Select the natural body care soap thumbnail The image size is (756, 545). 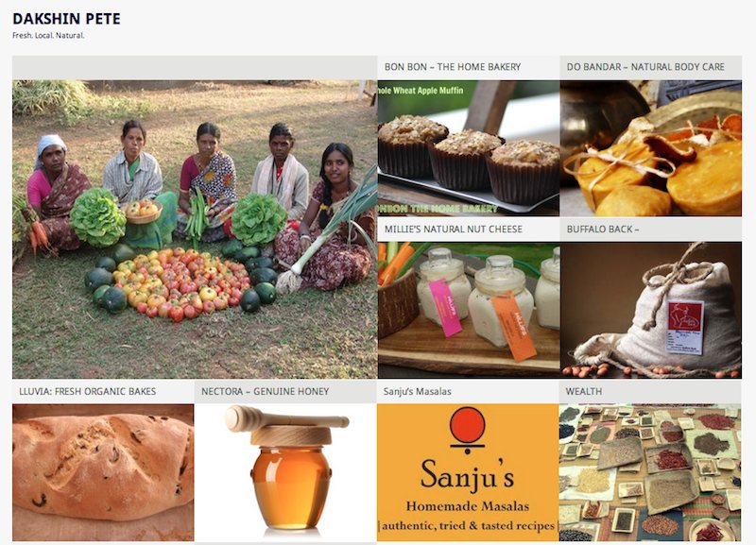pyautogui.click(x=650, y=148)
